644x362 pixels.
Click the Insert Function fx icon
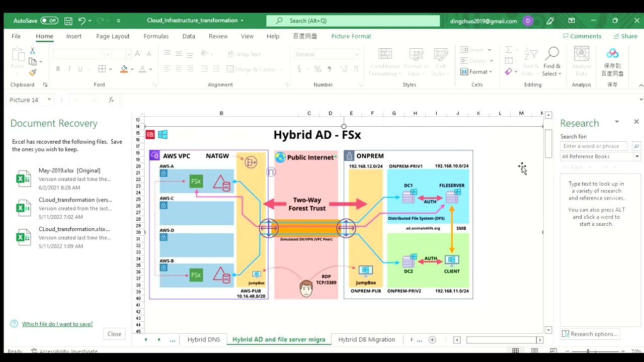(111, 100)
